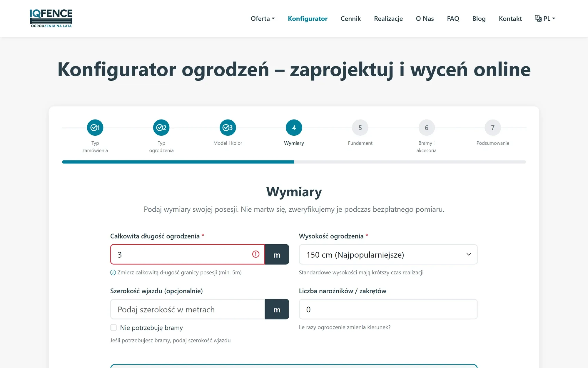The width and height of the screenshot is (588, 368).
Task: Click the Wymiary section heading
Action: tap(294, 192)
